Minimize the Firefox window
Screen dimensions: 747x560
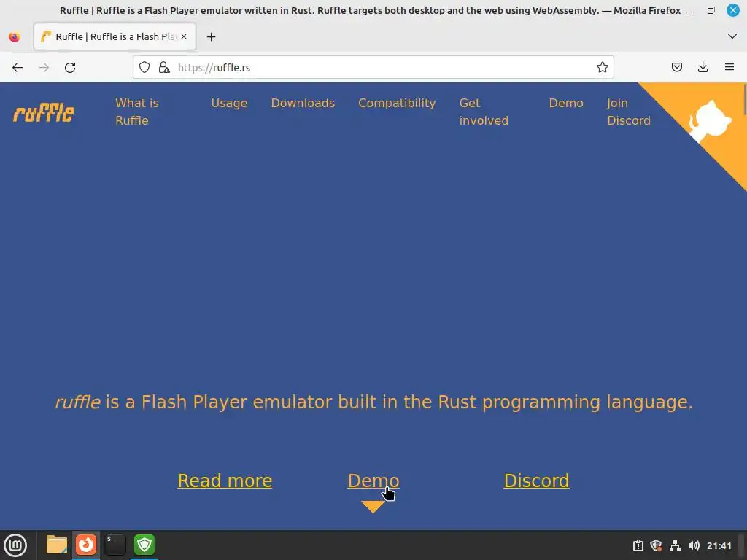pyautogui.click(x=689, y=10)
